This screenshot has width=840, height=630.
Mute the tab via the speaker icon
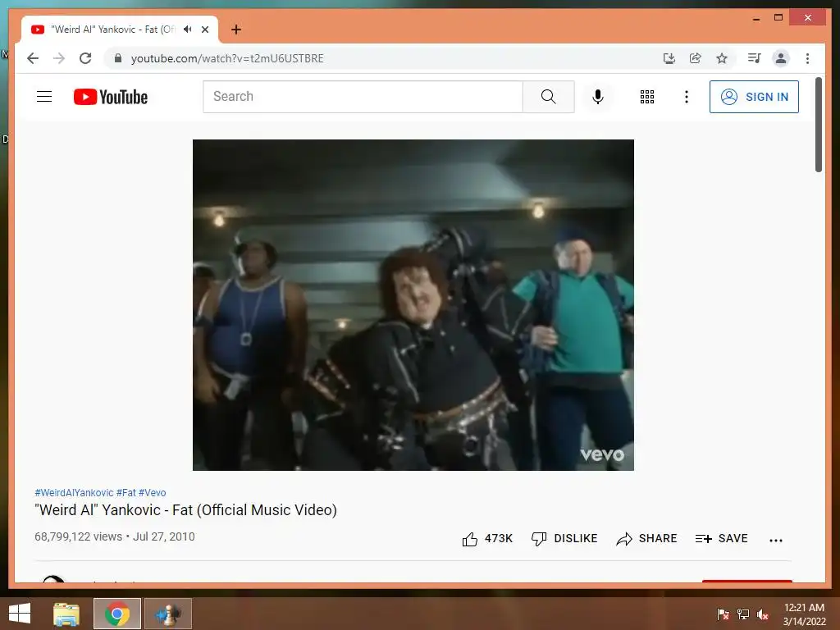pos(188,30)
